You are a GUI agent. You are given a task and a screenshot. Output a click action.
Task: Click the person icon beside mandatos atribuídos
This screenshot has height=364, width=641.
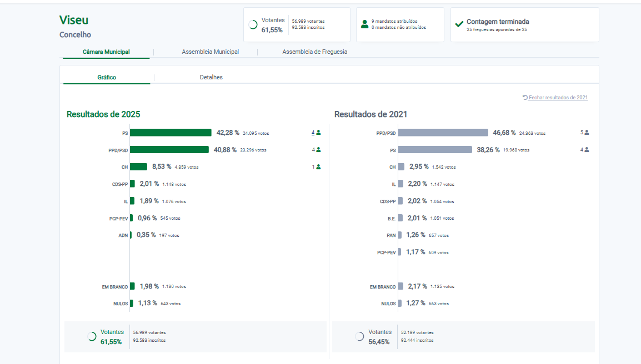364,24
